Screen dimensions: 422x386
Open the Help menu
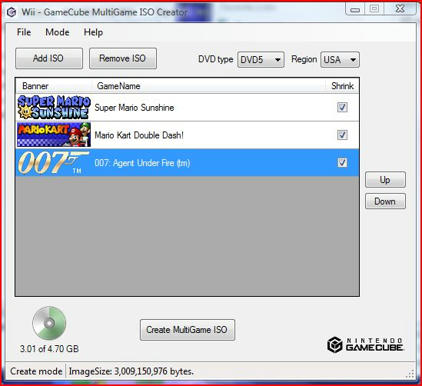pos(93,32)
